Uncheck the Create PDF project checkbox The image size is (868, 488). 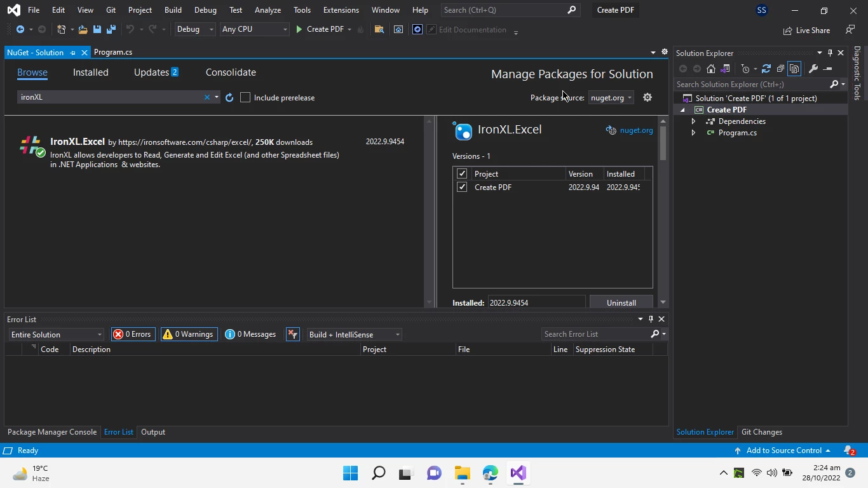click(462, 187)
